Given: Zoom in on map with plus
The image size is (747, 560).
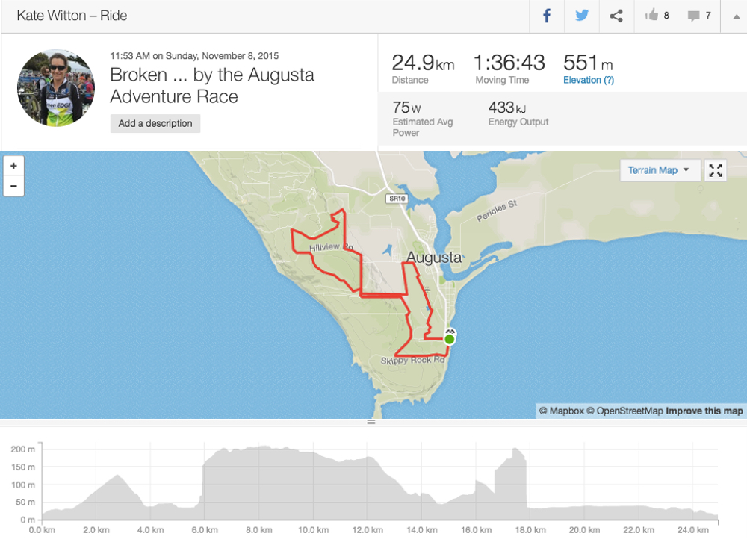Looking at the screenshot, I should point(13,166).
